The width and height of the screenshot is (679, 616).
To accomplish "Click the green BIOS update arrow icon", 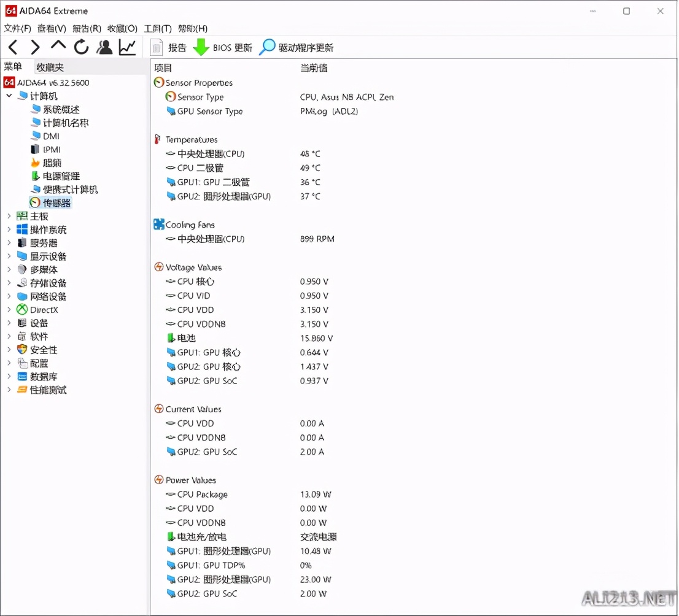I will (201, 47).
